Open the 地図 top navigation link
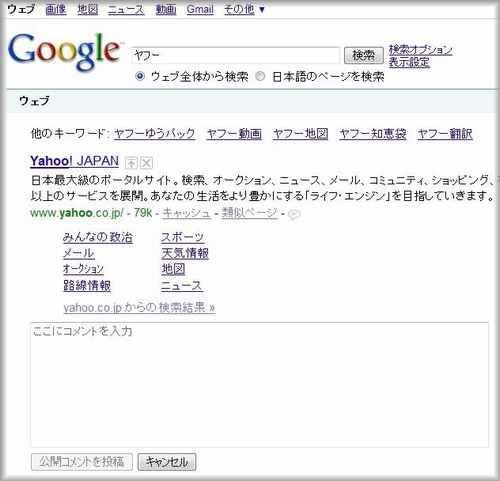Image resolution: width=500 pixels, height=481 pixels. pos(88,9)
